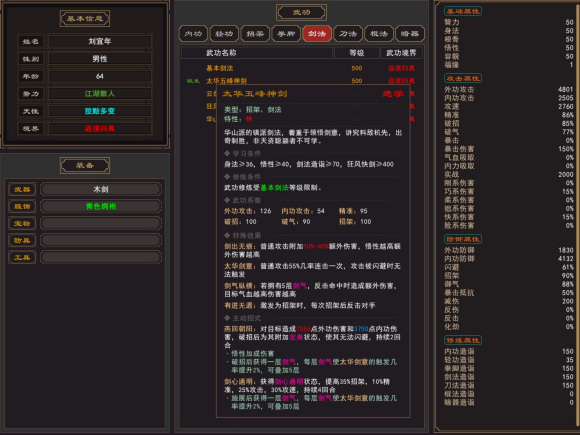Click the faction value 江湖散人

(x=100, y=94)
